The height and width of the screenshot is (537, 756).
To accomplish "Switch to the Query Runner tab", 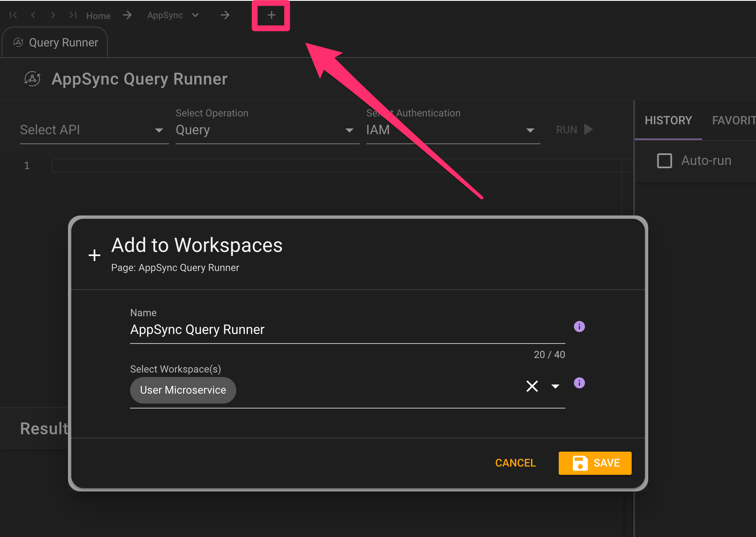I will 55,42.
